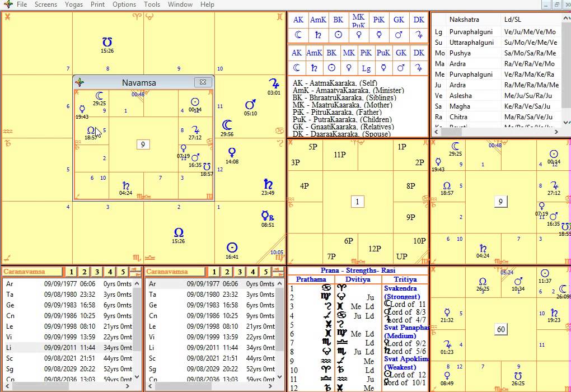Click the 9 box in Navamsa popup center

point(143,144)
